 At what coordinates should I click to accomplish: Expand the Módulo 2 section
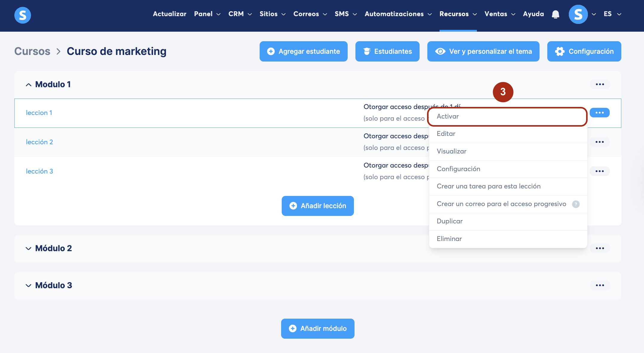(x=28, y=248)
